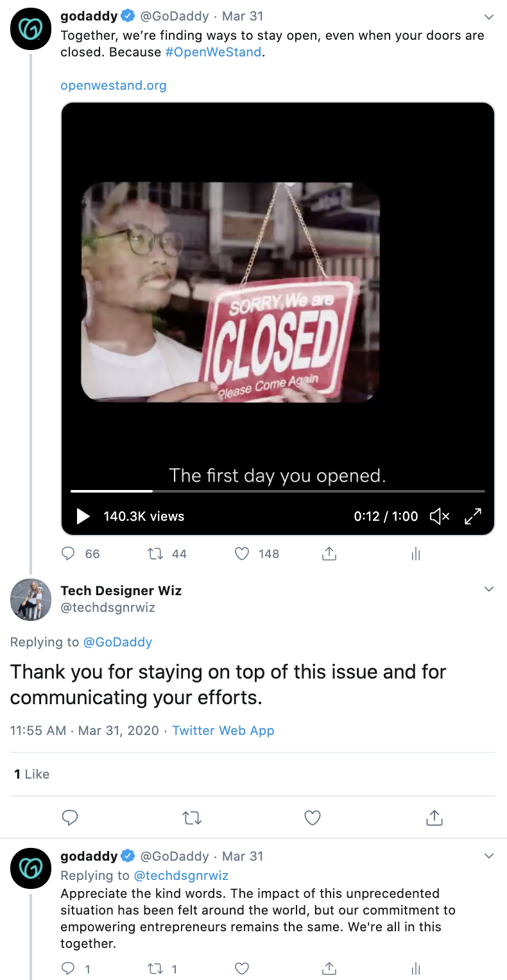
Task: Open the top GoDaddy tweet options chevron
Action: (x=489, y=16)
